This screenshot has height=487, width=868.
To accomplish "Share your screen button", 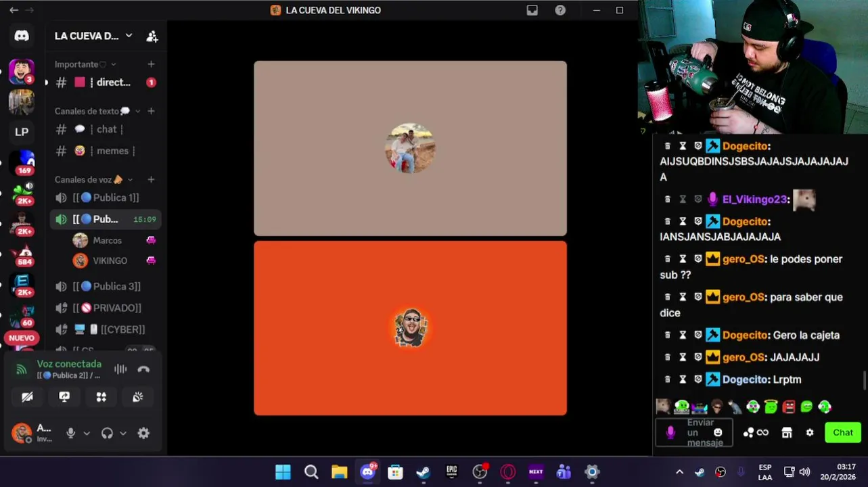I will [64, 397].
